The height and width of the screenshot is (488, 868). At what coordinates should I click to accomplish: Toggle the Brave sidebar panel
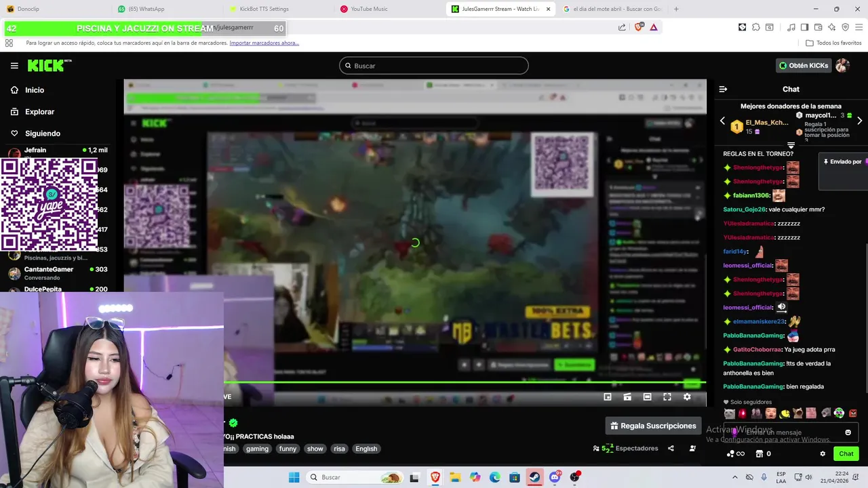click(804, 27)
